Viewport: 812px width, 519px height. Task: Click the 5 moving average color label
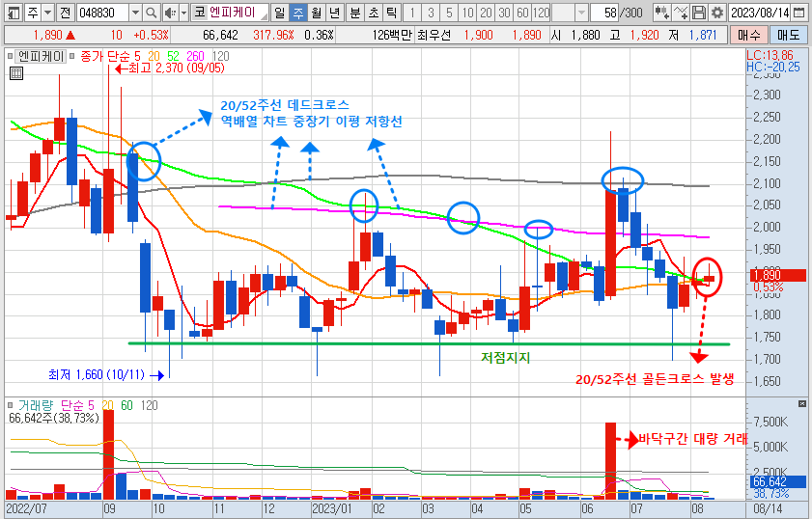coord(137,56)
